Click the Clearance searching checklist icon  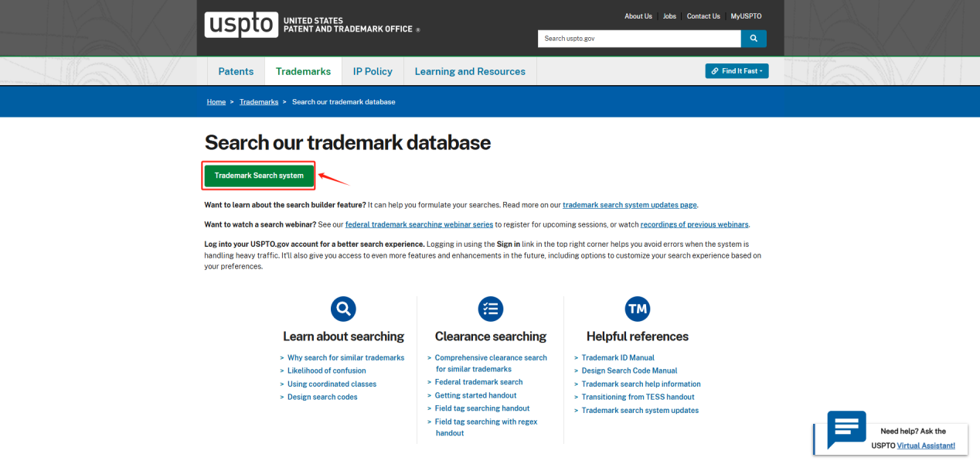coord(490,309)
